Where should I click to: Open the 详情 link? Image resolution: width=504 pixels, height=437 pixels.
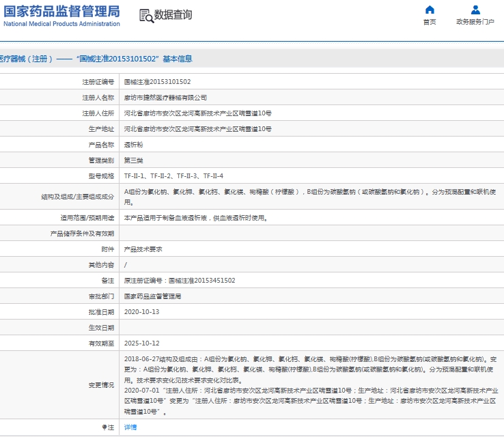point(130,427)
